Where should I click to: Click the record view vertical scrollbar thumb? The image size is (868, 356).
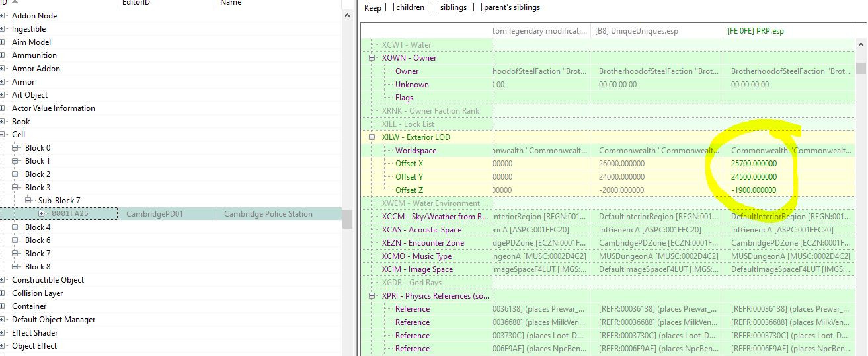tap(861, 69)
